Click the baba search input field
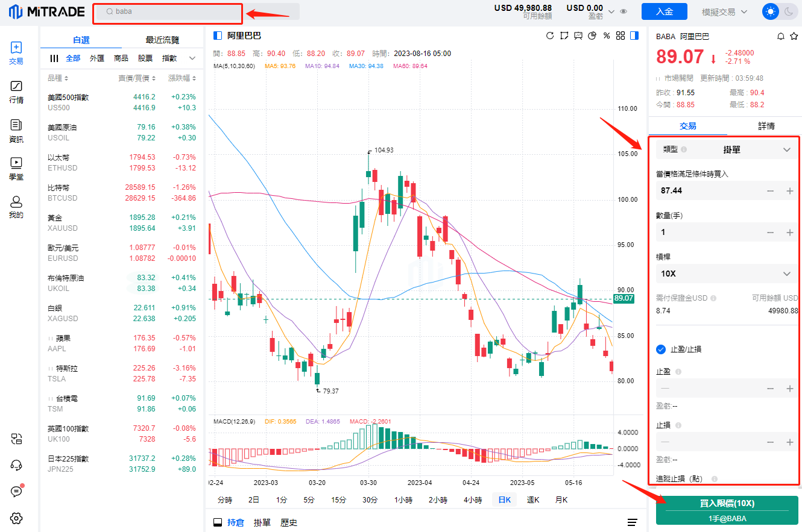The height and width of the screenshot is (532, 802). (x=168, y=11)
